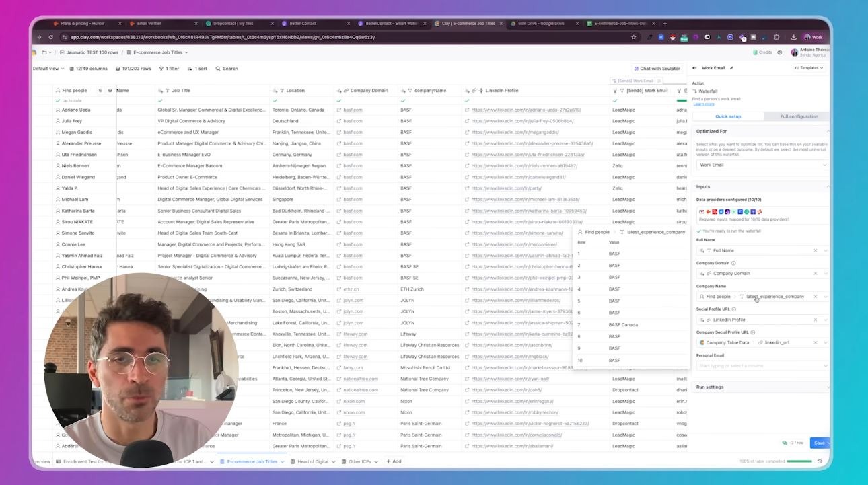Collapse the Optimized For section
Viewport: 868px width, 485px height.
click(828, 131)
